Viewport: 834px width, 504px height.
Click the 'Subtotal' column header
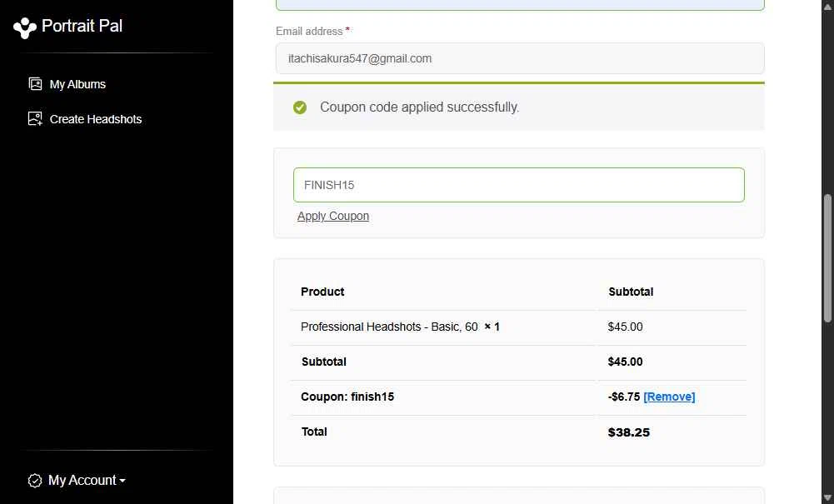pyautogui.click(x=631, y=292)
